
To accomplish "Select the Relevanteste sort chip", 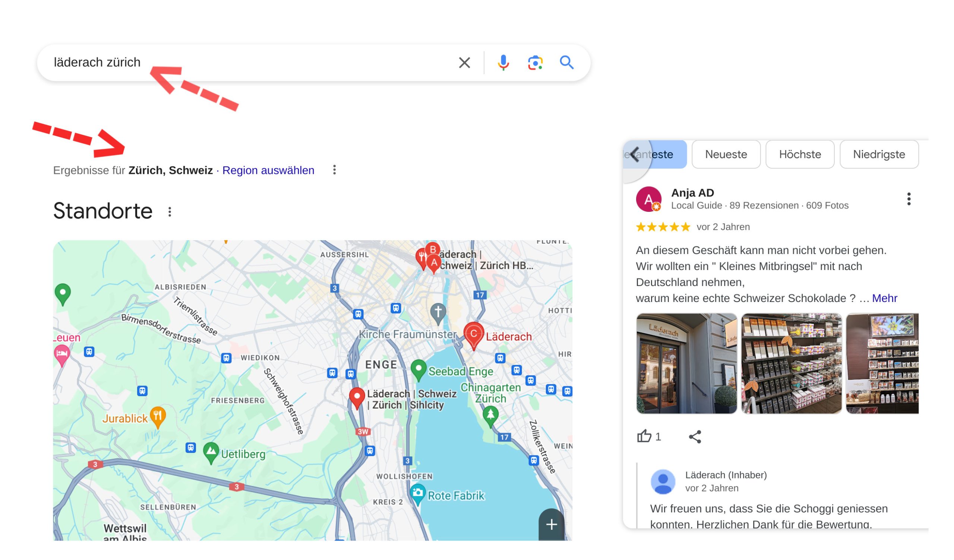I will (654, 155).
